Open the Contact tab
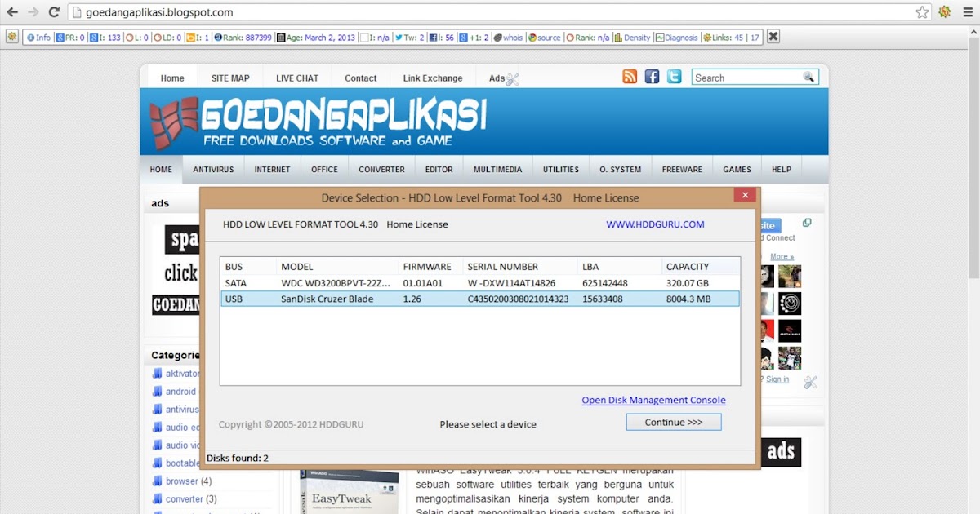Screen dimensions: 980x514 point(360,78)
